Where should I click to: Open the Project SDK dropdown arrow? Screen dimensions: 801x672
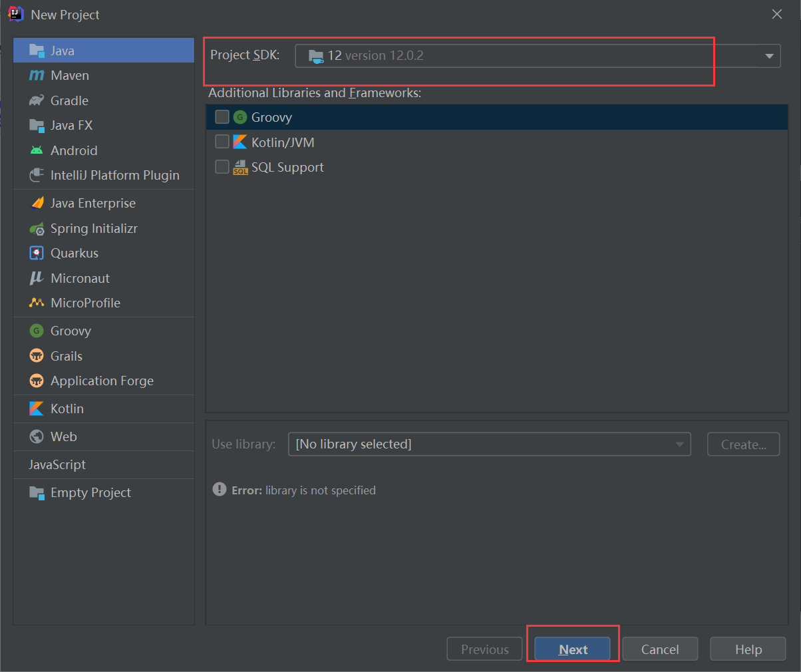tap(769, 56)
